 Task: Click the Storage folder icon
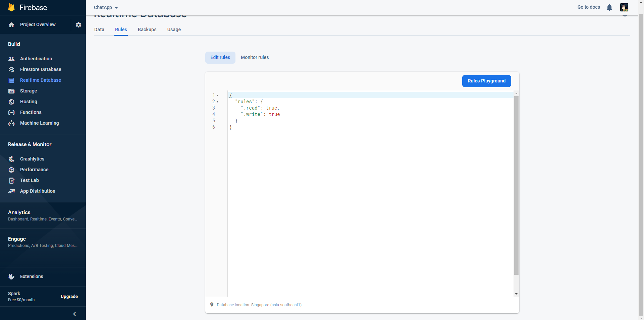[x=11, y=91]
